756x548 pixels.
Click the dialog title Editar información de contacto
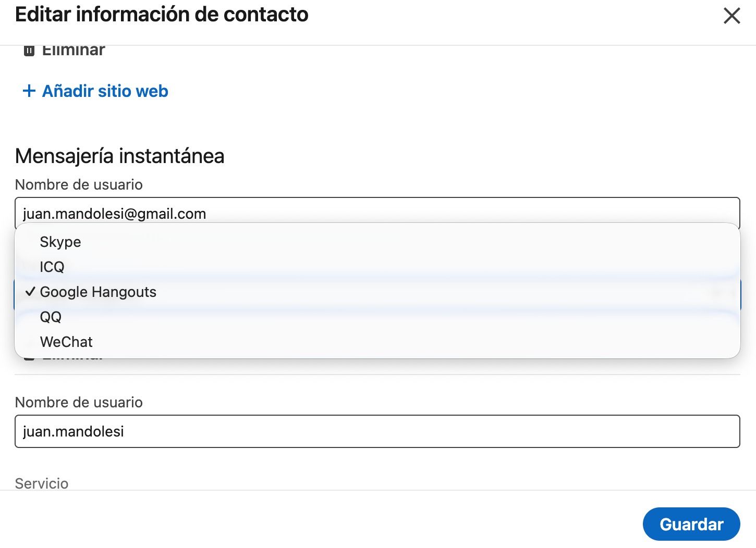[162, 15]
